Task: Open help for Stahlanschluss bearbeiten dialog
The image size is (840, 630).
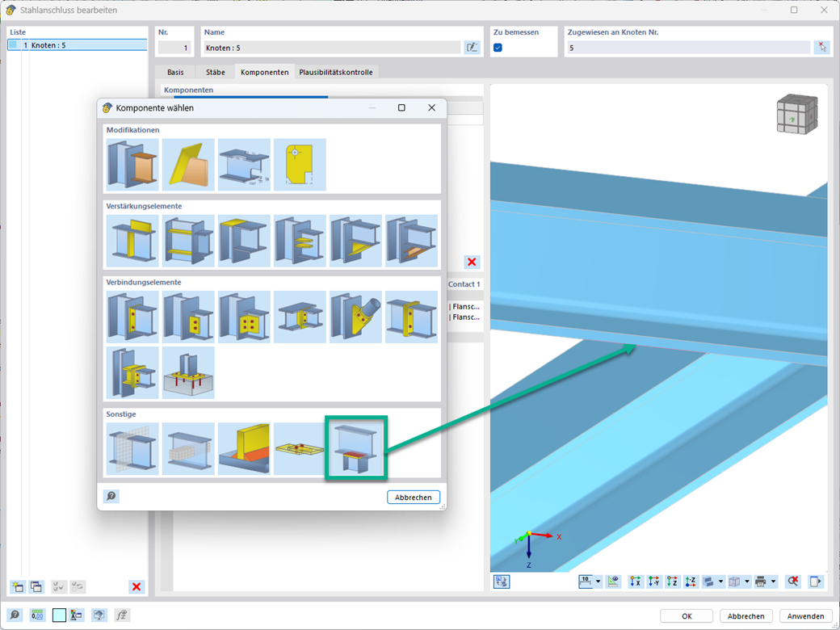Action: pyautogui.click(x=15, y=615)
